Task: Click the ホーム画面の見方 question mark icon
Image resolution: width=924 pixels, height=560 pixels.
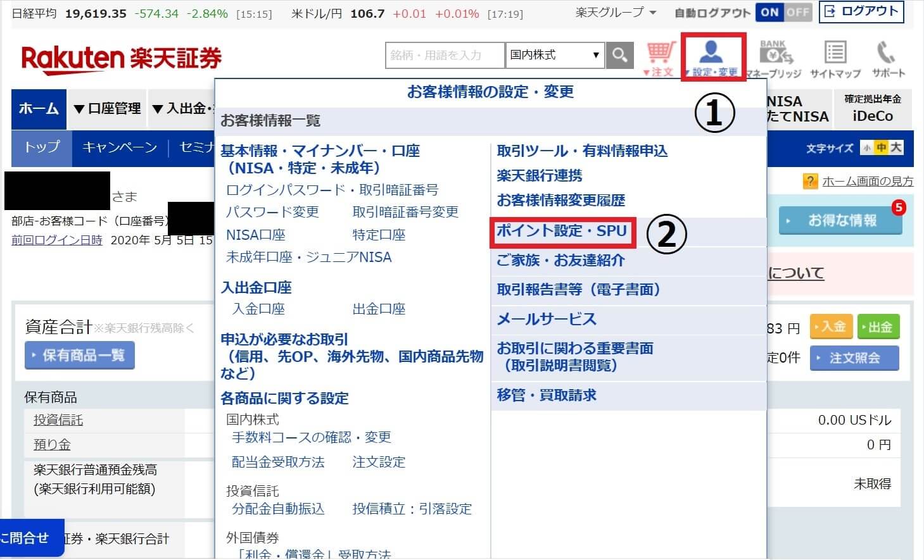Action: (809, 182)
